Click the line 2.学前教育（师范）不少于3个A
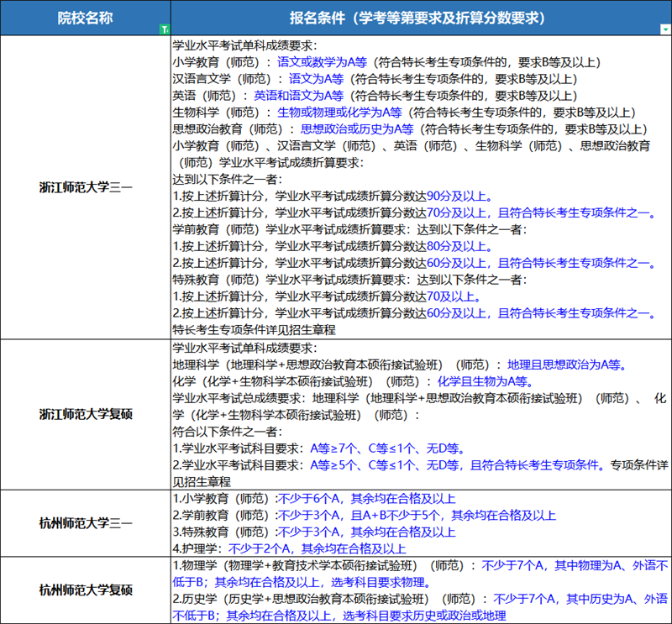Viewport: 672px width, 624px height. coord(365,515)
